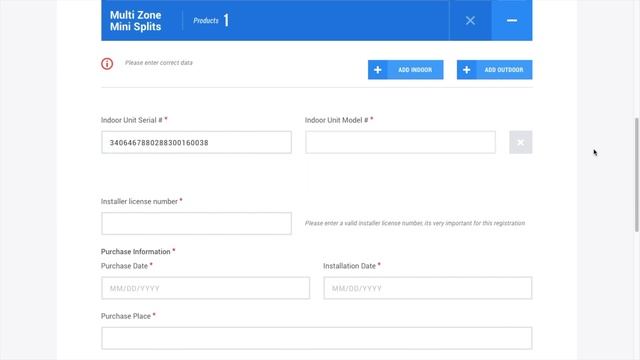The width and height of the screenshot is (640, 360).
Task: Collapse the Multi Zone Mini Splits section
Action: point(512,20)
